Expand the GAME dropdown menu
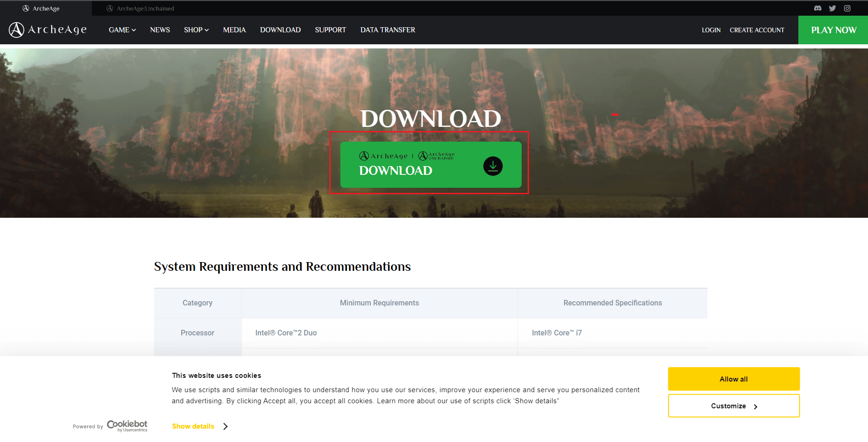 122,30
